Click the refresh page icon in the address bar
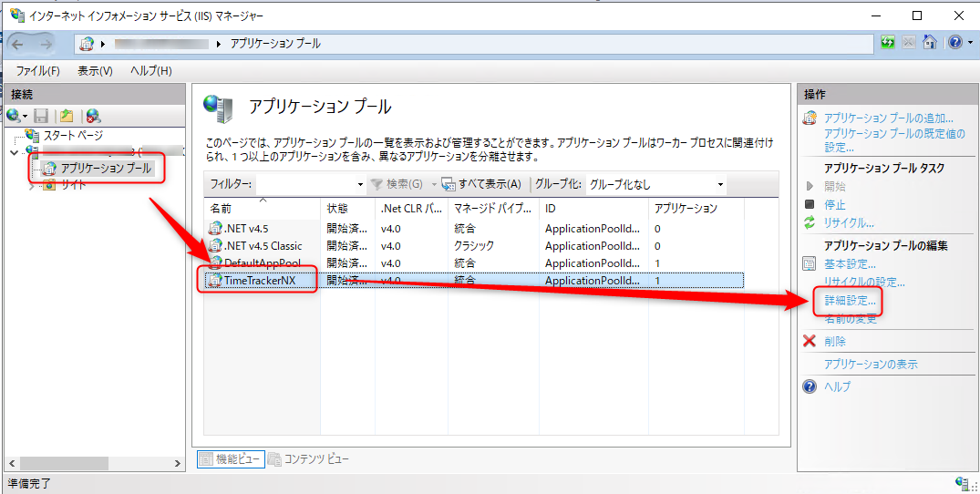 [x=887, y=42]
